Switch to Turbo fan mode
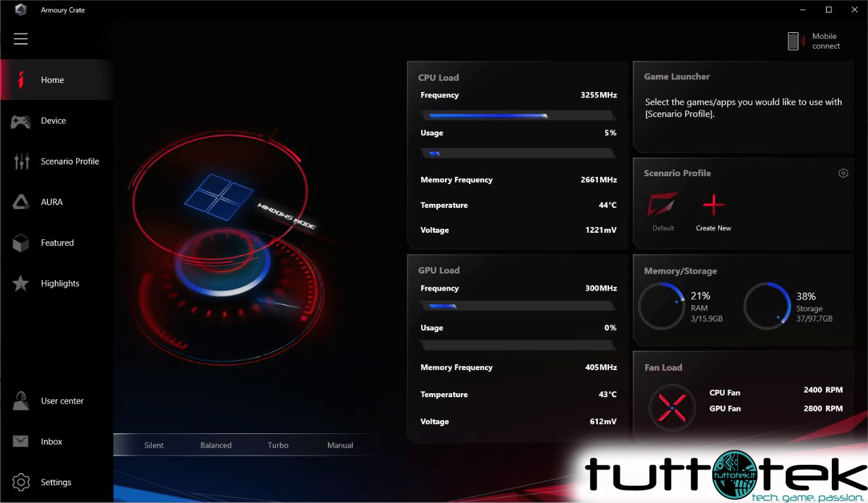Viewport: 868px width, 503px height. tap(278, 445)
